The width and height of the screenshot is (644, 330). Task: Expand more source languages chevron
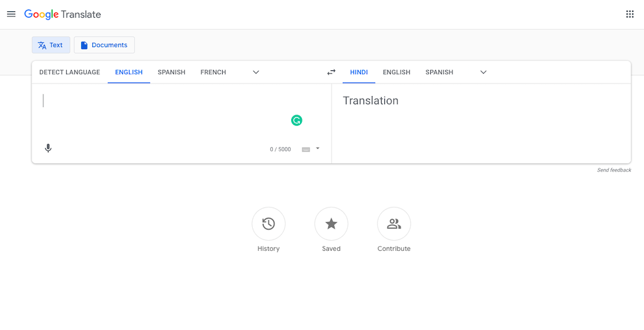coord(256,72)
